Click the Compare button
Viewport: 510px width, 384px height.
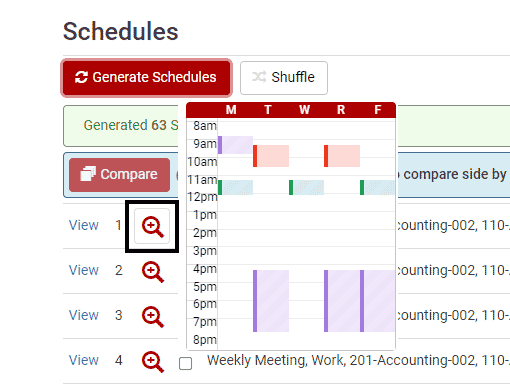[x=120, y=175]
